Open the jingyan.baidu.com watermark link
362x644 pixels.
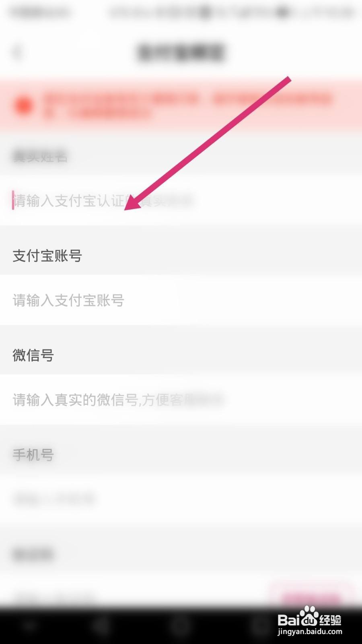coord(310,632)
